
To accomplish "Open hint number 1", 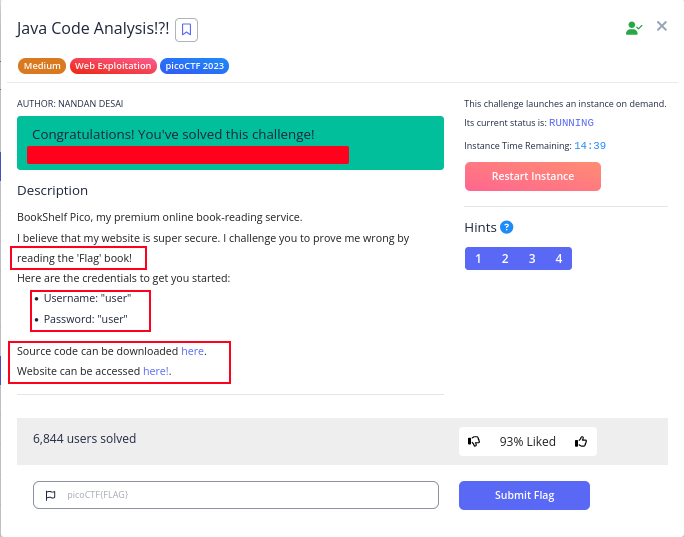I will pyautogui.click(x=478, y=259).
